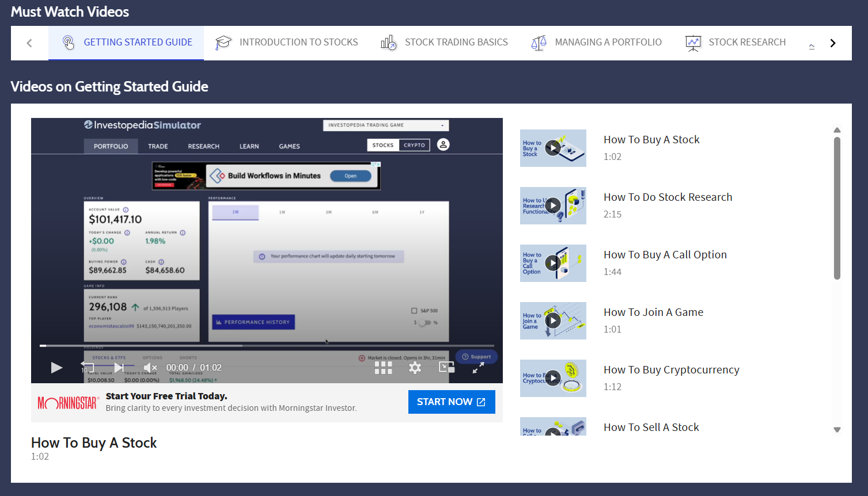The height and width of the screenshot is (496, 868).
Task: Click the Start Your Free Trial Today headline
Action: tap(166, 396)
